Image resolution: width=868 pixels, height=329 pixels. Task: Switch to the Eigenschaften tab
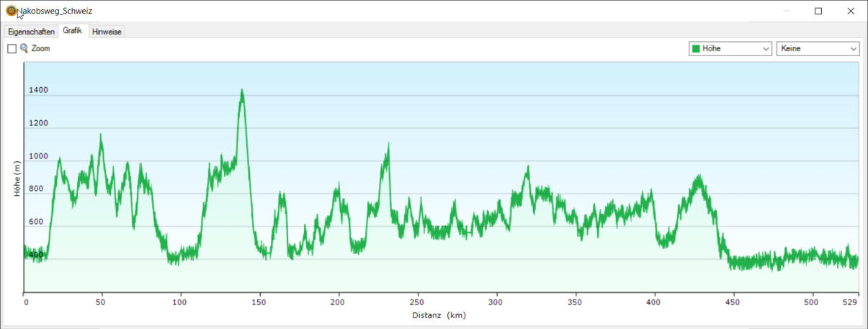(31, 32)
